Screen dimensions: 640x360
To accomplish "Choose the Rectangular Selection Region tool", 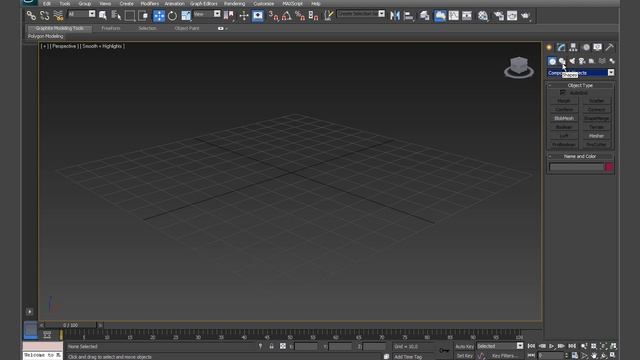I will (130, 16).
